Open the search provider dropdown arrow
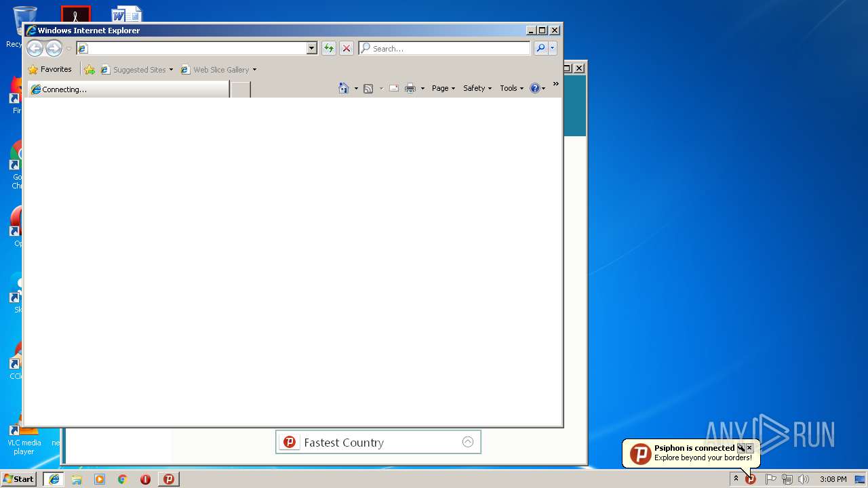This screenshot has width=868, height=488. (553, 48)
